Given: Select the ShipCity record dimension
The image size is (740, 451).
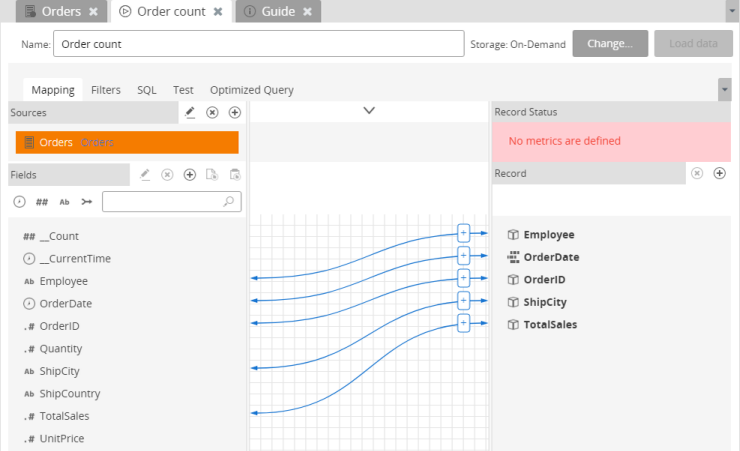Looking at the screenshot, I should click(537, 302).
